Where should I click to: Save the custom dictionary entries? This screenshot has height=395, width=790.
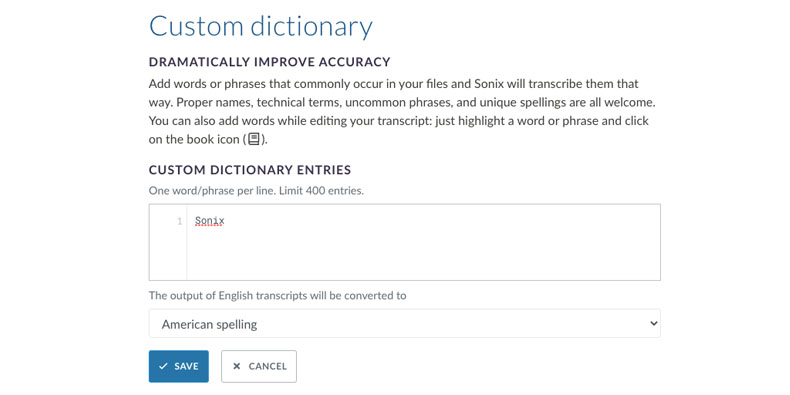(178, 366)
